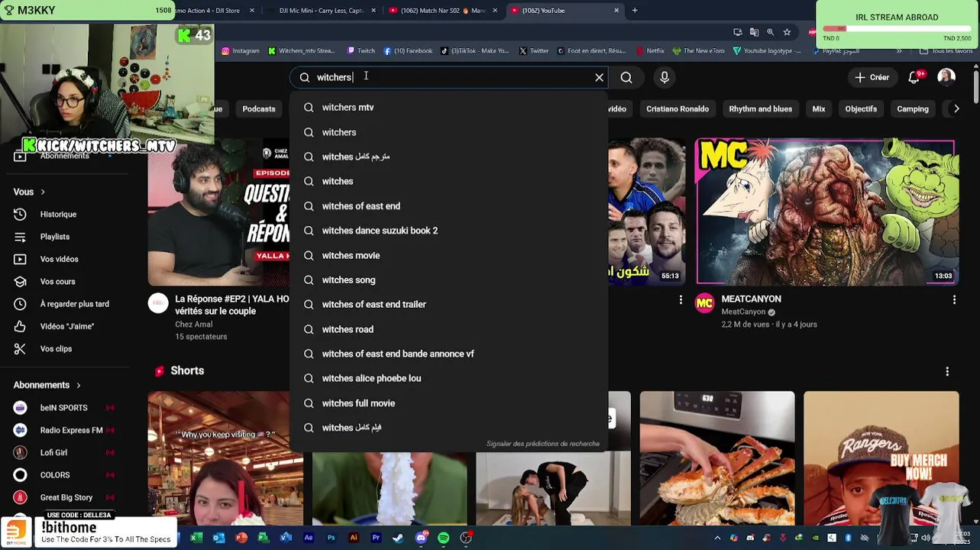This screenshot has width=980, height=550.
Task: Select suggestion "witchers"
Action: coord(448,132)
